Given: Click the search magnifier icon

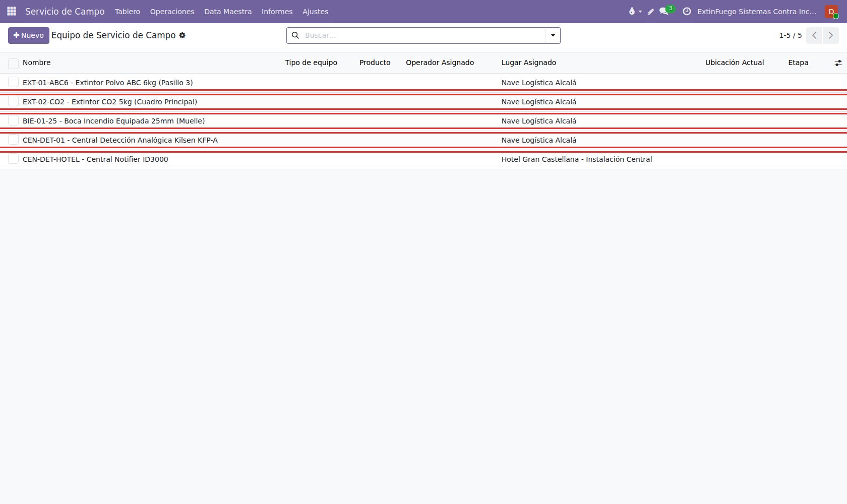Looking at the screenshot, I should click(x=295, y=35).
